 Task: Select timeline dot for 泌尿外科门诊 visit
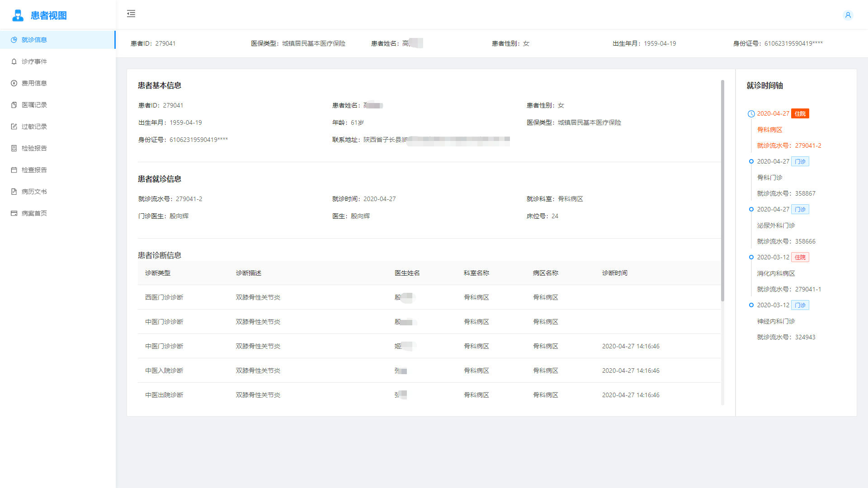[751, 209]
